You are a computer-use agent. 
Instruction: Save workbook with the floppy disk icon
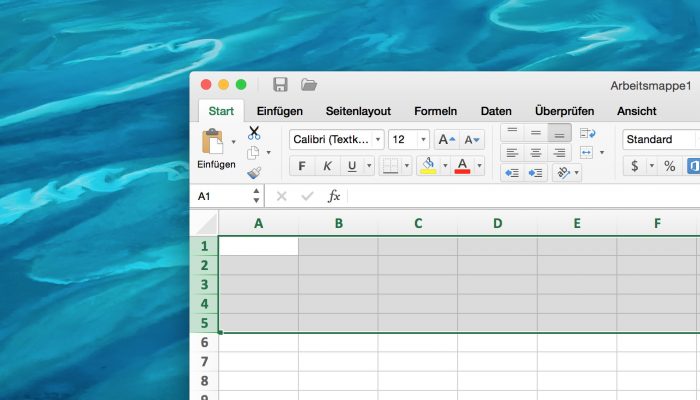(280, 84)
